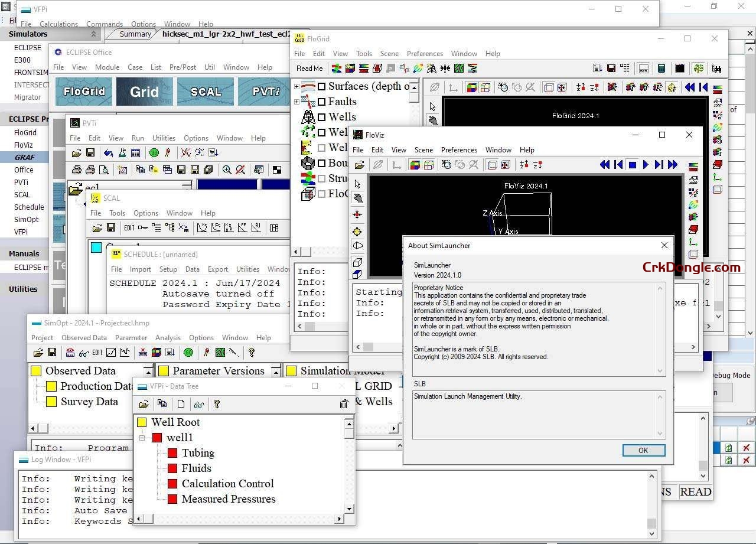
Task: Collapse the well1 node in VFPi Data Tree
Action: click(x=142, y=438)
